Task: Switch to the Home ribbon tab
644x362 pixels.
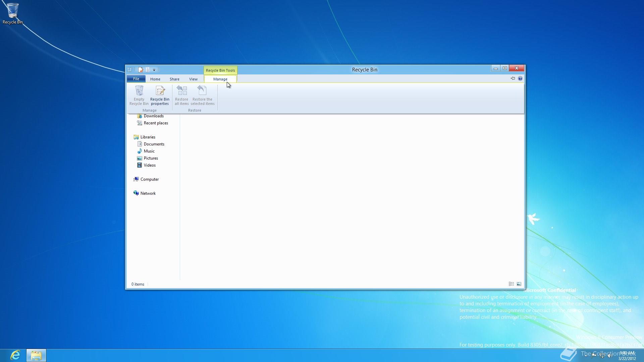Action: (155, 79)
